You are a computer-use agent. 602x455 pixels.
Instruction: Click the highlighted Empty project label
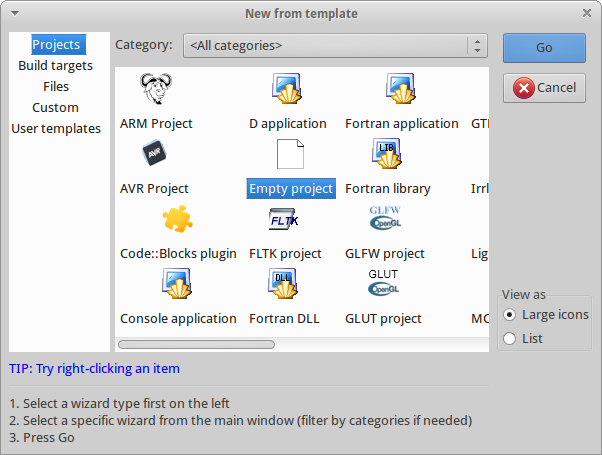291,189
